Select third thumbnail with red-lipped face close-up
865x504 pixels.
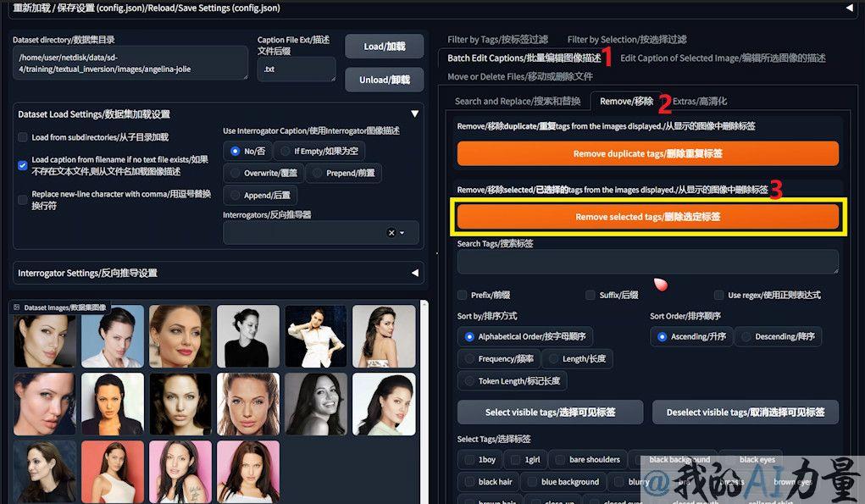180,336
